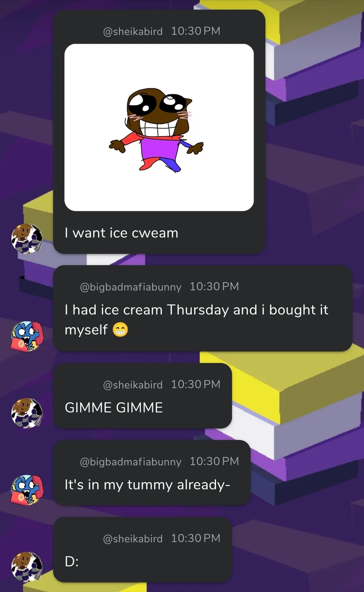Tap sheikabird's avatar beside "I want ice cweam"
This screenshot has height=592, width=364.
(x=27, y=239)
